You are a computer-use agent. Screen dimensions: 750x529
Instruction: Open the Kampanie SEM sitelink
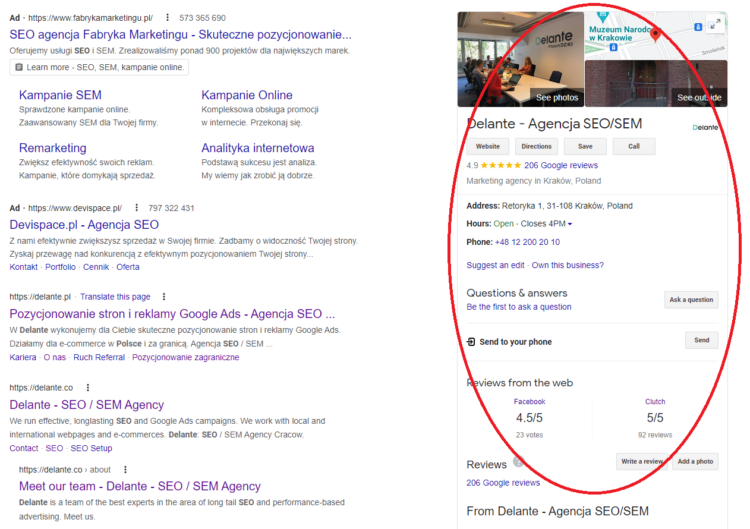60,95
